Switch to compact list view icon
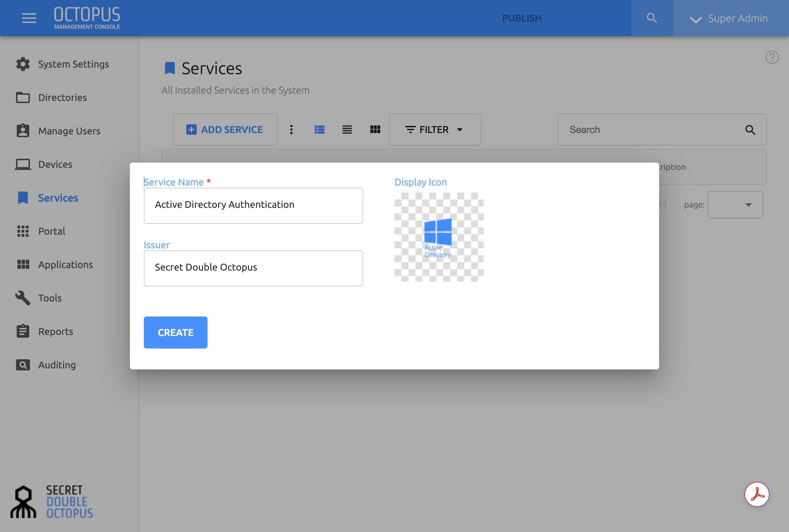Viewport: 789px width, 532px height. (347, 130)
